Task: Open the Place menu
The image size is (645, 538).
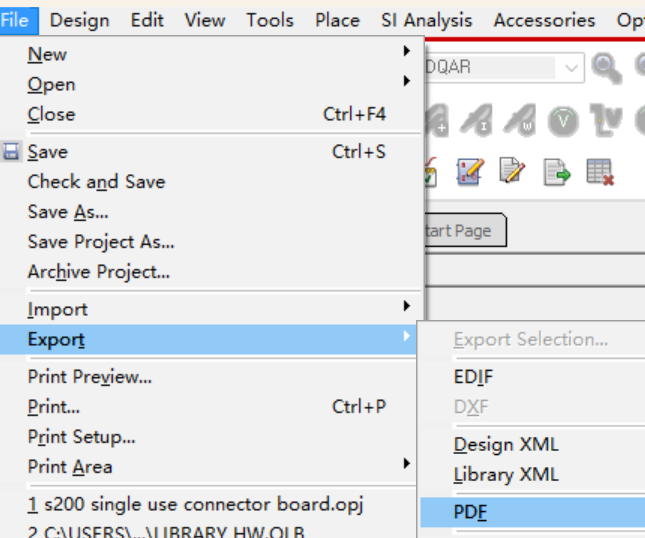Action: tap(337, 20)
